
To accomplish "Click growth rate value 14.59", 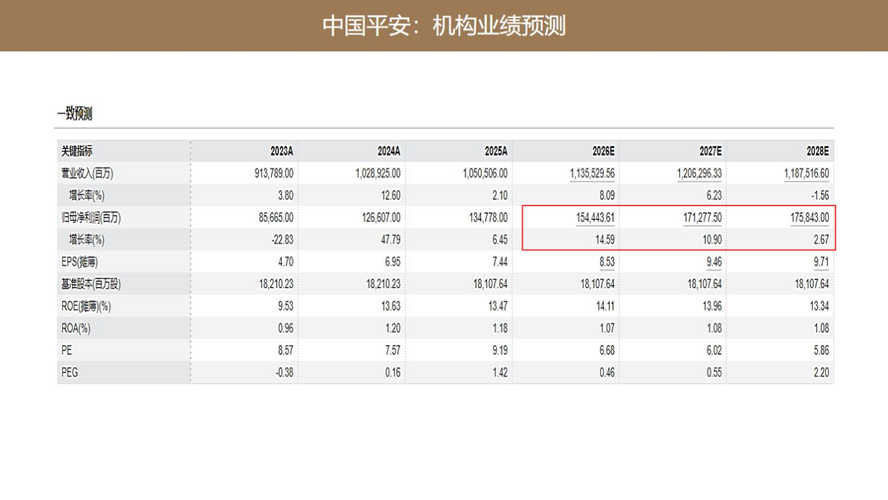I will click(604, 240).
